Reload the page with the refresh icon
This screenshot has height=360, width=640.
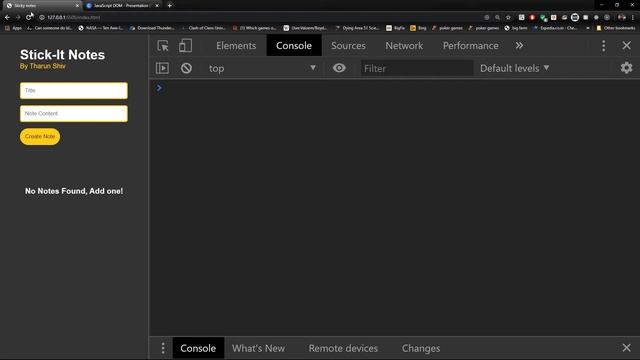pyautogui.click(x=29, y=17)
